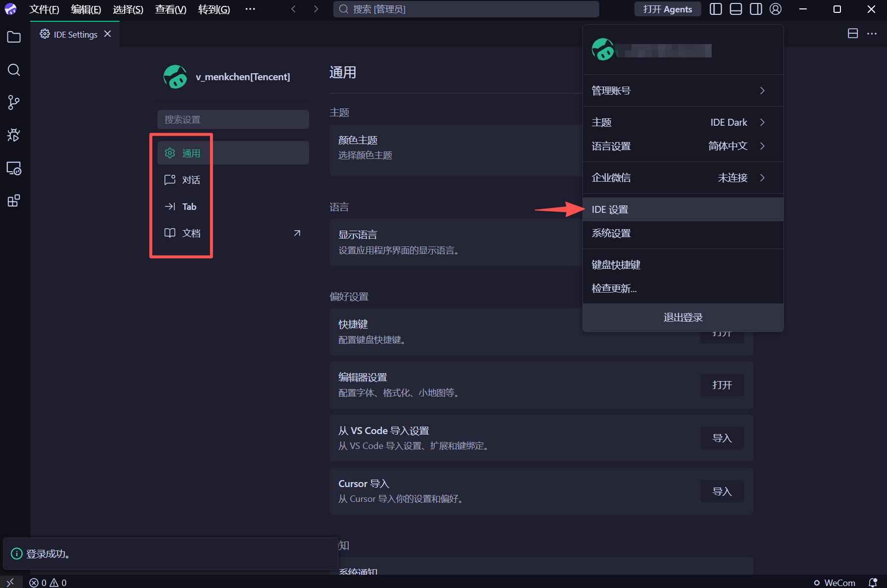Click 打开 button for 编辑器设置
Screen dimensions: 887x588
coord(722,385)
